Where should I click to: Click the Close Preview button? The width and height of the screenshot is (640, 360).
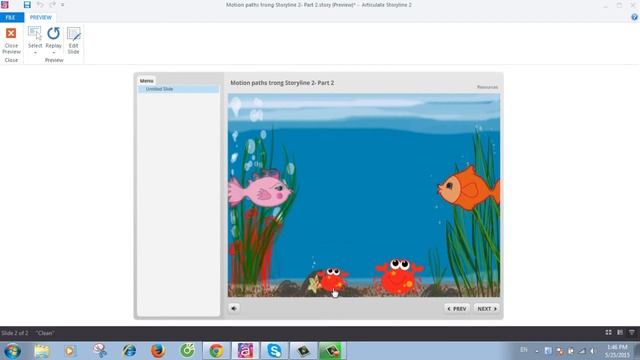[x=11, y=40]
